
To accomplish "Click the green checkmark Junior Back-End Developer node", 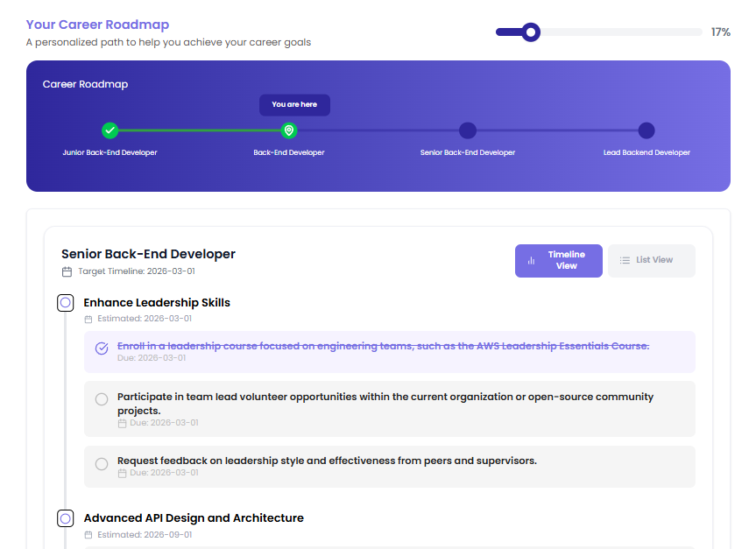I will click(110, 130).
